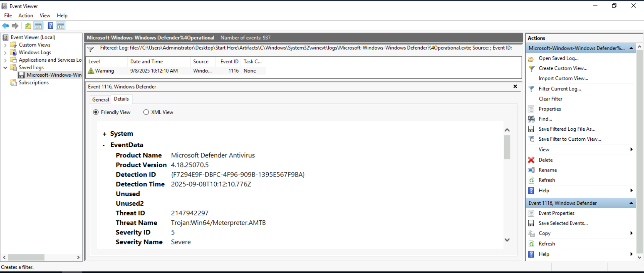
Task: Sort by the Level column header
Action: (107, 62)
